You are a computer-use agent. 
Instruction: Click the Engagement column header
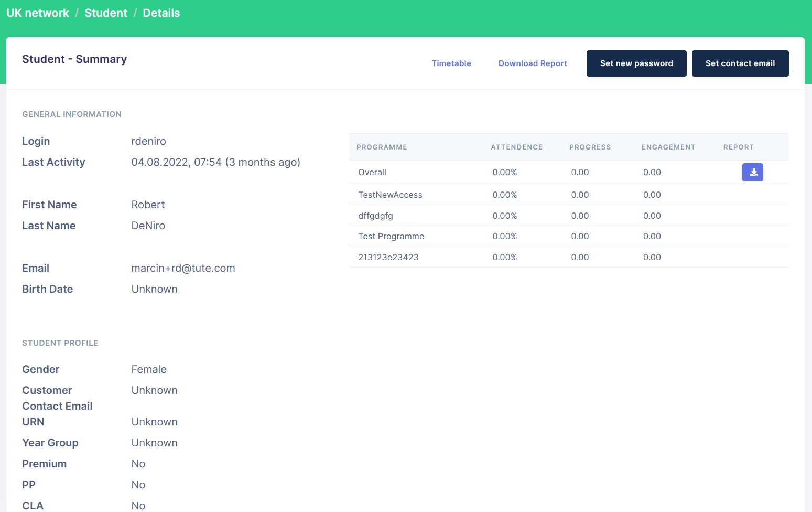tap(668, 147)
